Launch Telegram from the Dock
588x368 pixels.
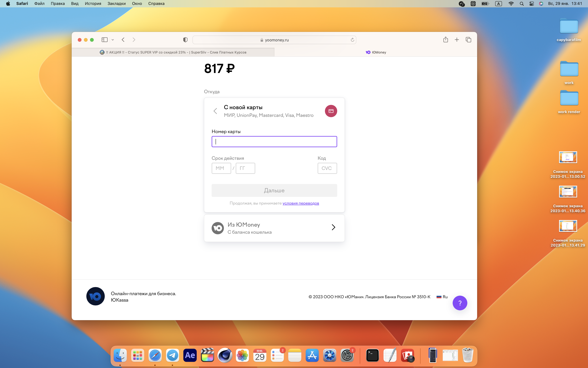click(173, 356)
